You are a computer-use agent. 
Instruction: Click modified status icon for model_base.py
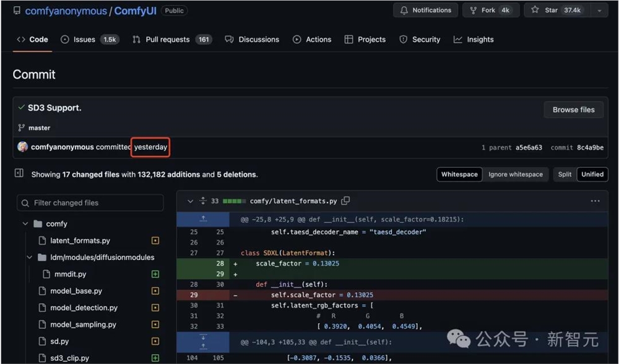[x=155, y=291]
